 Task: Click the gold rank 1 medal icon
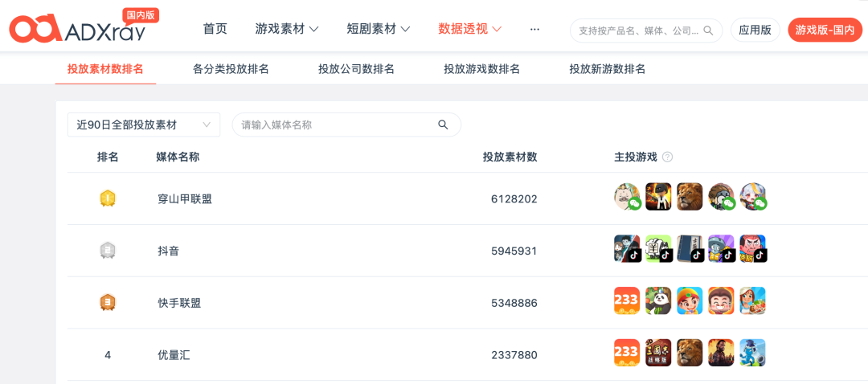(x=108, y=198)
